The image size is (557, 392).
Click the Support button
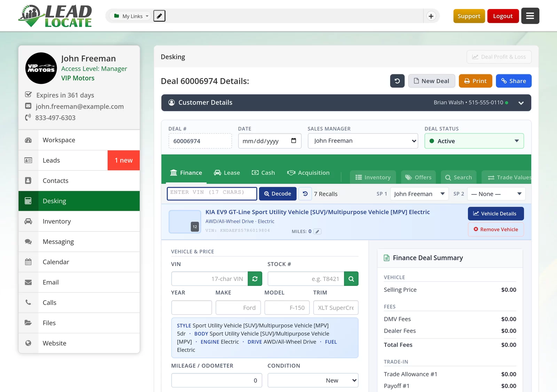coord(469,16)
